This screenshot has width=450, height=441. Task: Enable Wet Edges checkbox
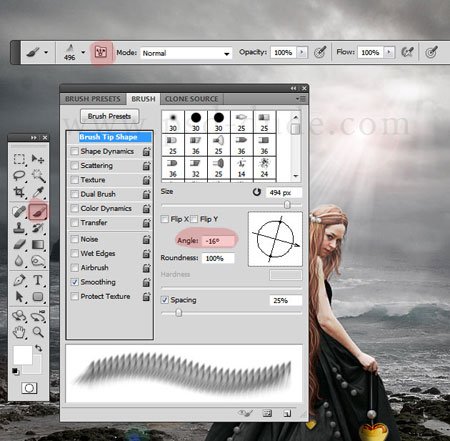pyautogui.click(x=75, y=254)
